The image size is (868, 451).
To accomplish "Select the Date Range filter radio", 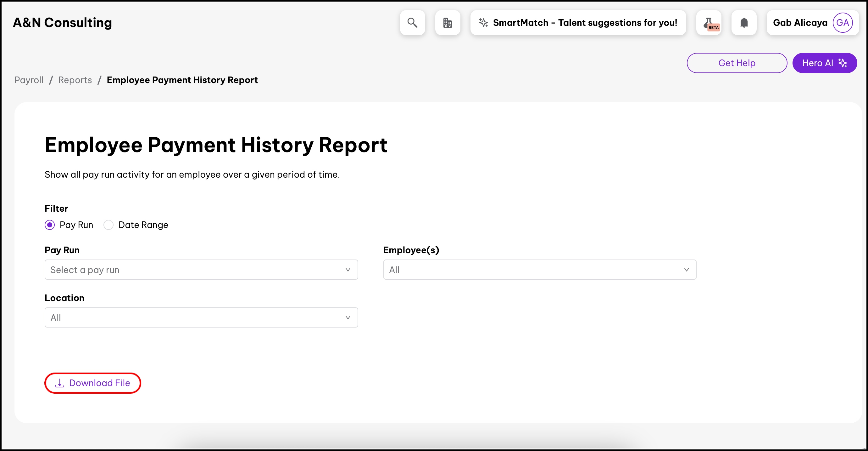I will point(108,225).
